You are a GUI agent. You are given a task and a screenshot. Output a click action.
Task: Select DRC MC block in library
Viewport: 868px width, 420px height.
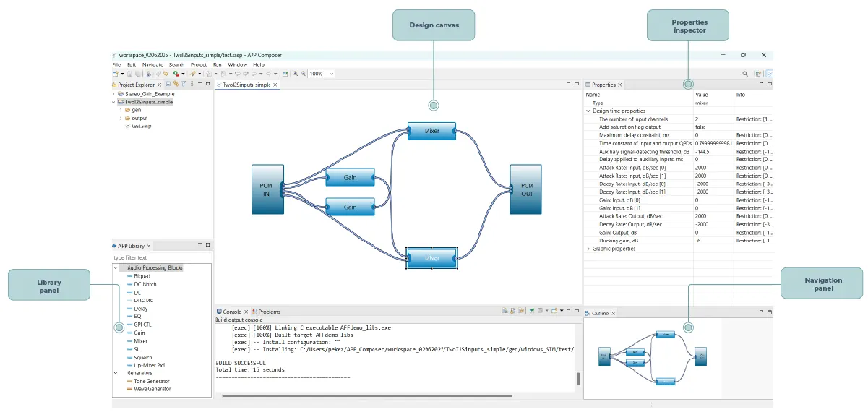point(143,300)
